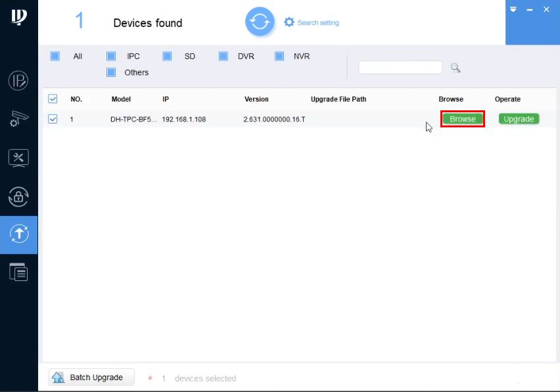Click the devices selected status text
The image size is (560, 392).
(x=205, y=378)
